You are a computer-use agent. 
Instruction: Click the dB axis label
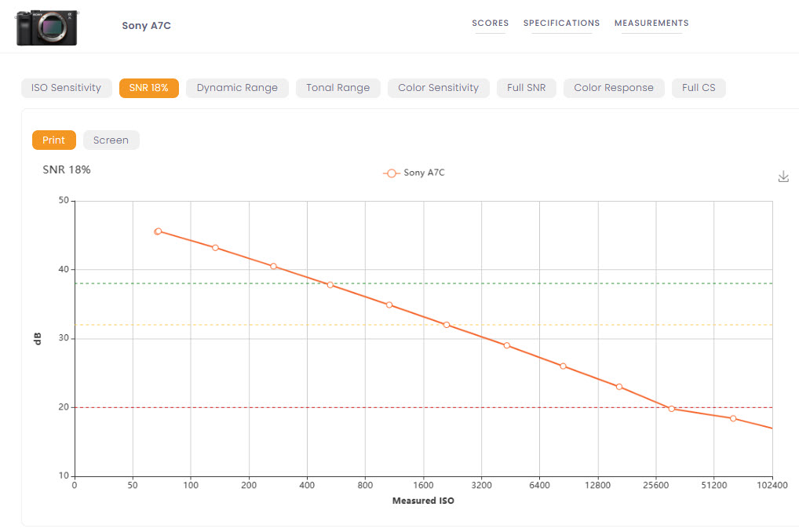[x=37, y=338]
